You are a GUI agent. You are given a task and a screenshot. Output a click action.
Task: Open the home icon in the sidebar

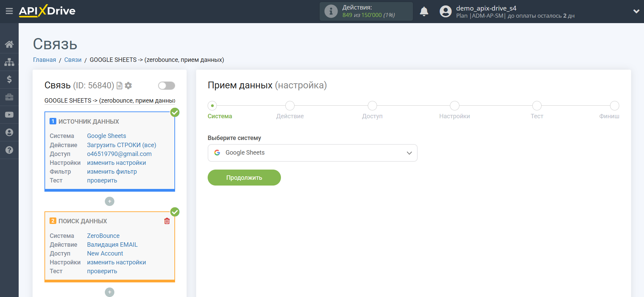coord(9,44)
